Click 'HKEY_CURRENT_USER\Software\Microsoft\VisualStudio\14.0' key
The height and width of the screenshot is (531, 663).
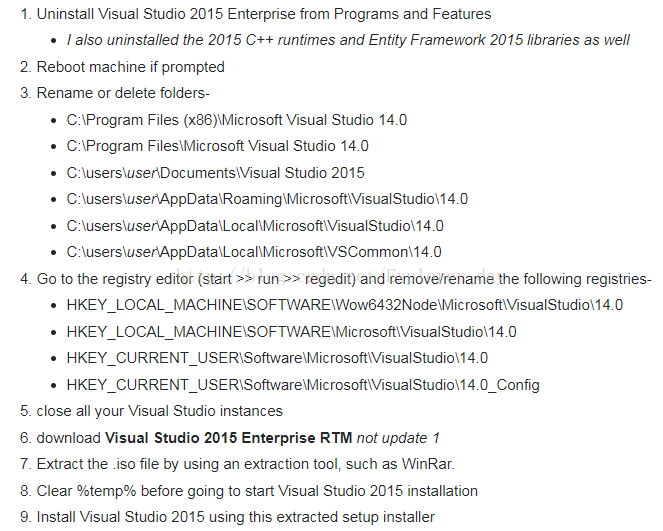click(277, 358)
